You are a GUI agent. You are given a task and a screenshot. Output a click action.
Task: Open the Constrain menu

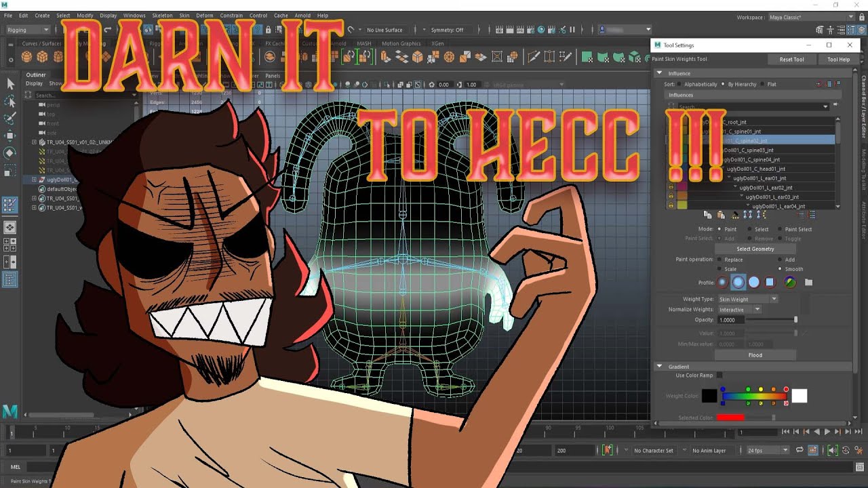tap(231, 16)
